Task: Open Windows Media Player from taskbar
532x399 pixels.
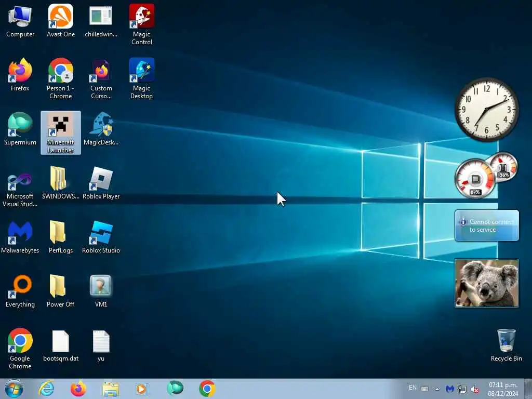Action: (x=142, y=389)
